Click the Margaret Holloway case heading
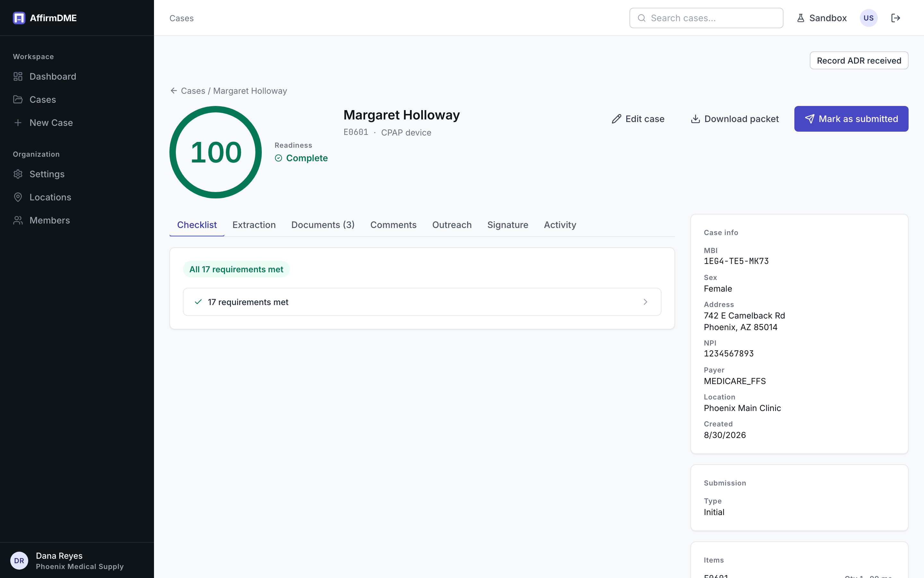 pyautogui.click(x=401, y=115)
